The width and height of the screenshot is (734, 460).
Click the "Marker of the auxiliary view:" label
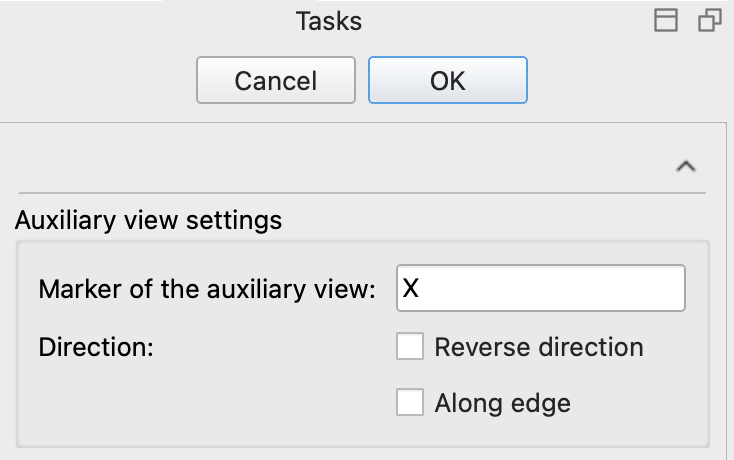pyautogui.click(x=206, y=289)
